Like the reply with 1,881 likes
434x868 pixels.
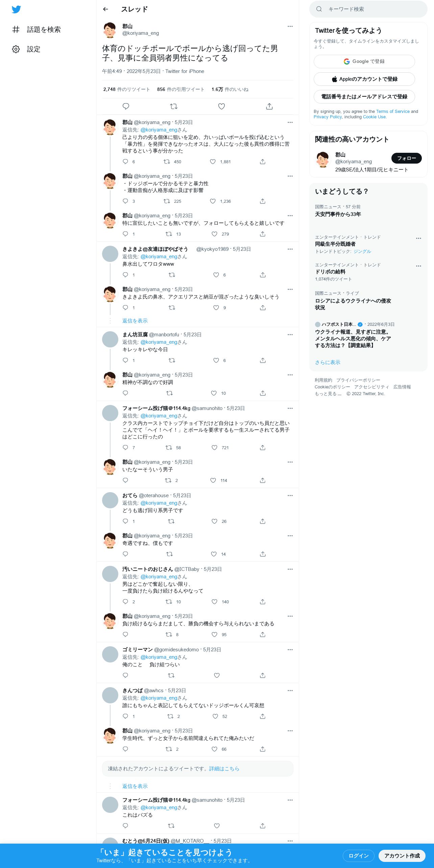213,162
